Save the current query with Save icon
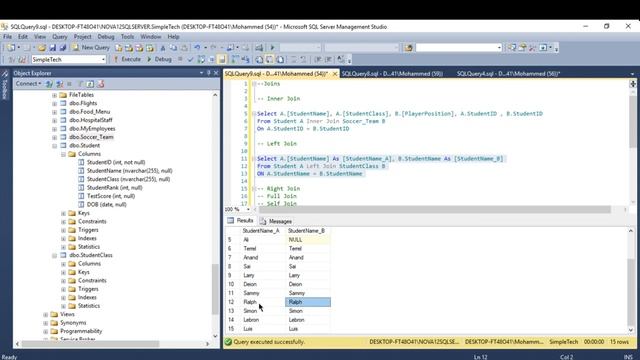This screenshot has height=360, width=640. click(x=53, y=48)
